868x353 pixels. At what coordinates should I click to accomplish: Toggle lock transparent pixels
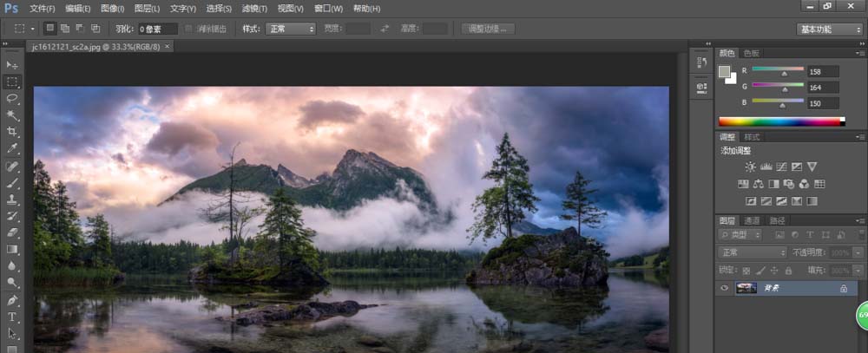(x=746, y=271)
